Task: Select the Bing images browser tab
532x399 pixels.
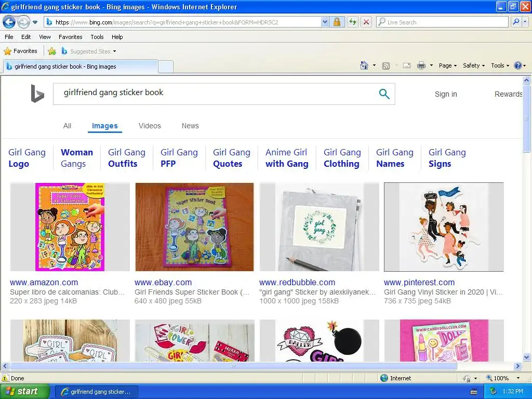Action: pos(80,66)
